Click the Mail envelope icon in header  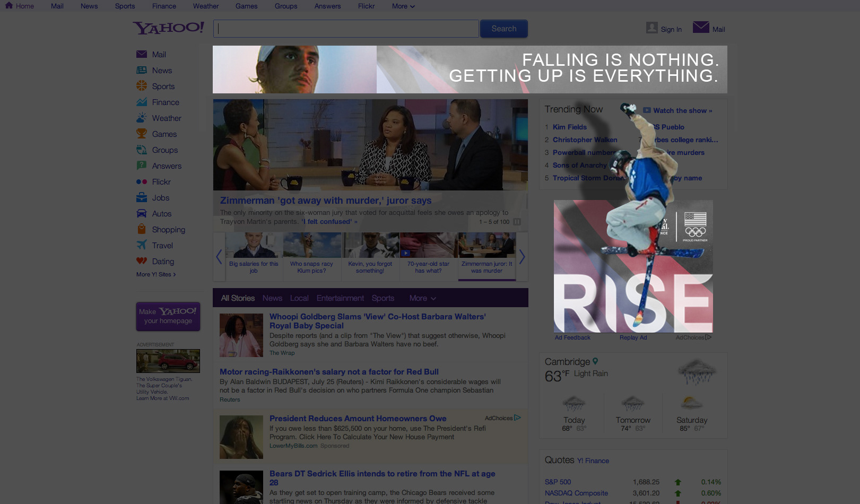tap(701, 27)
